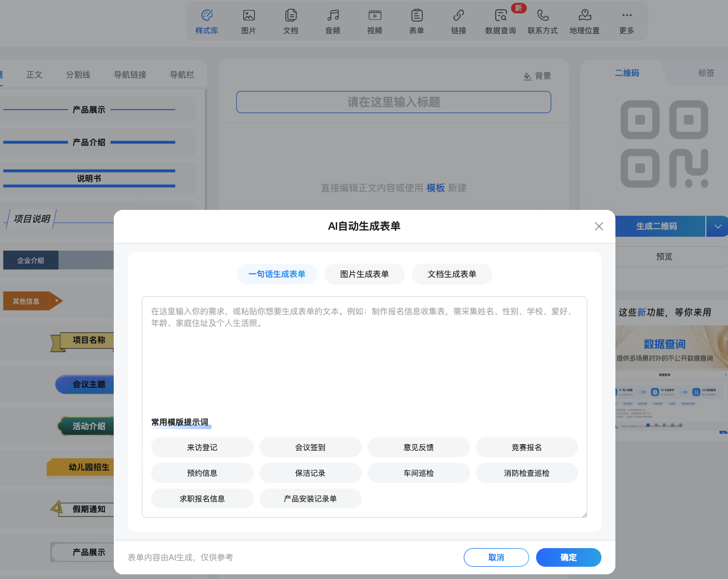Select the 导航链接 style tab
The height and width of the screenshot is (579, 728).
click(130, 75)
